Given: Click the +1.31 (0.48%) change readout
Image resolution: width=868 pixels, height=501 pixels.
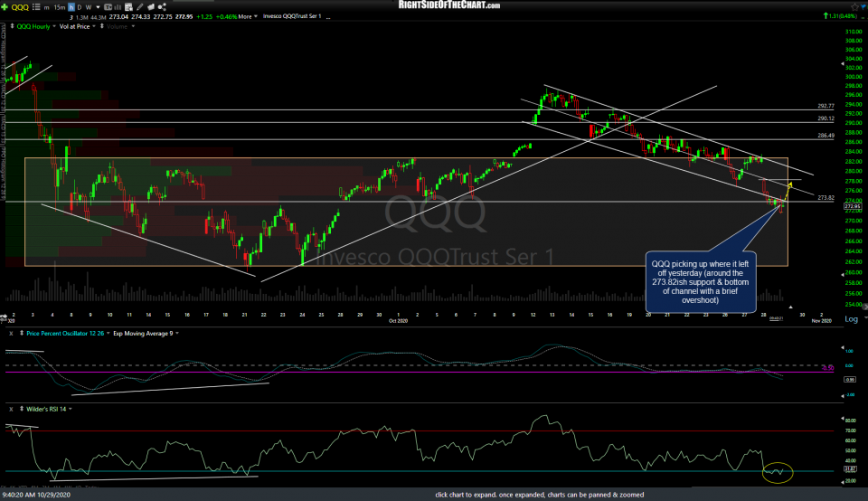Looking at the screenshot, I should pos(840,15).
